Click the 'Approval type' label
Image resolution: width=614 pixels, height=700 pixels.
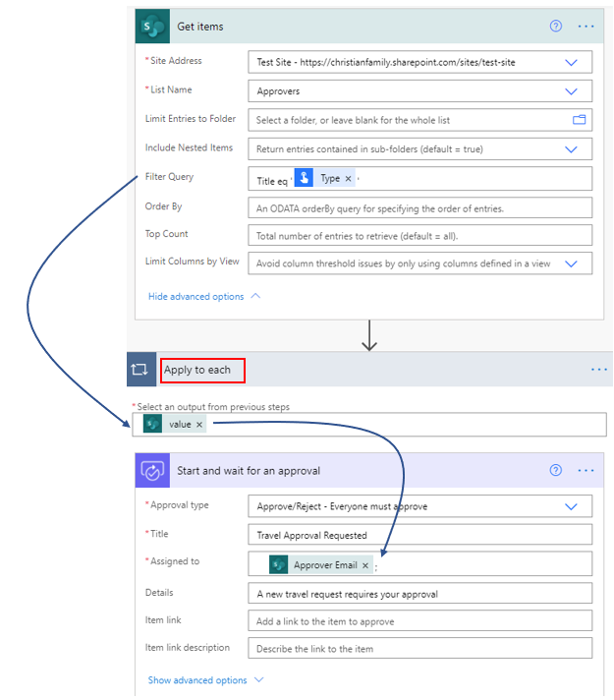click(x=180, y=505)
